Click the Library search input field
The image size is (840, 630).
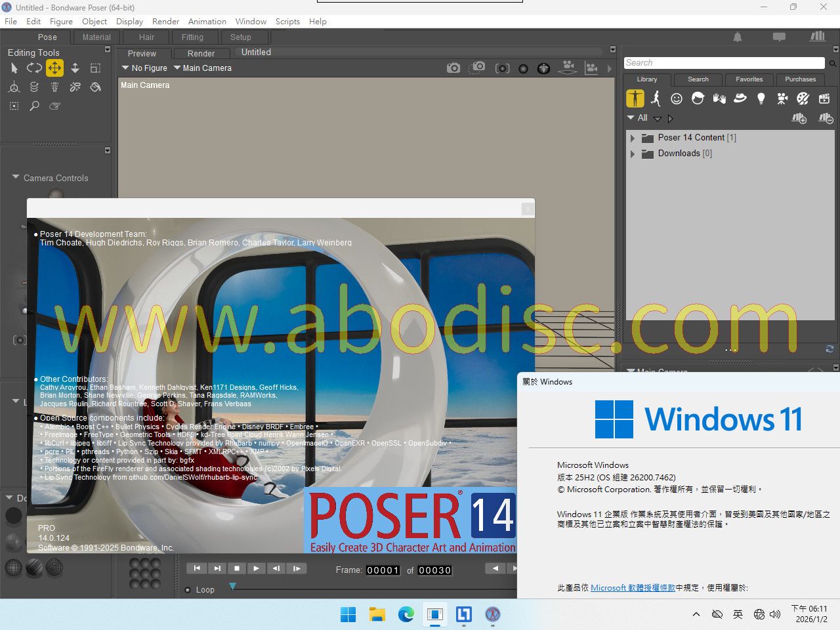coord(724,63)
